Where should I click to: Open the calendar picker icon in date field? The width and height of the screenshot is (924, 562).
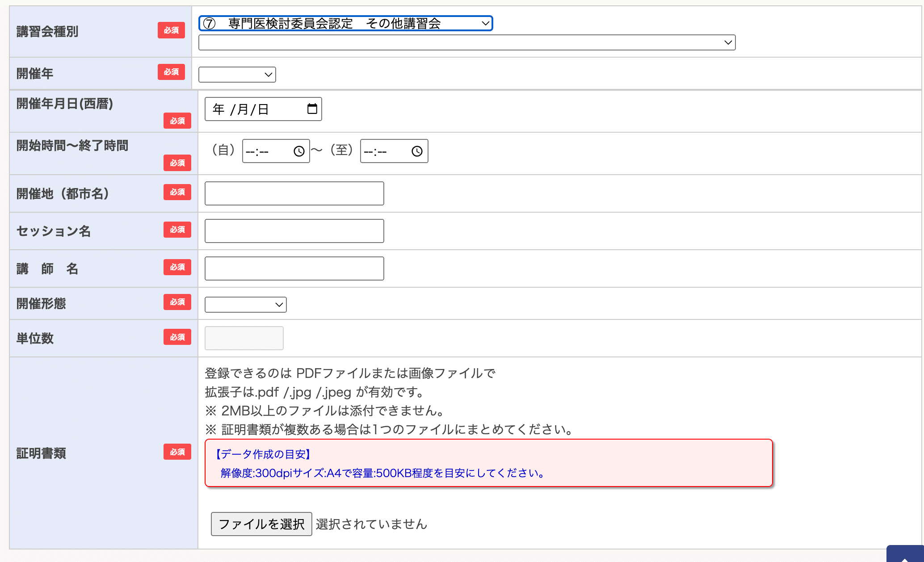click(x=312, y=109)
